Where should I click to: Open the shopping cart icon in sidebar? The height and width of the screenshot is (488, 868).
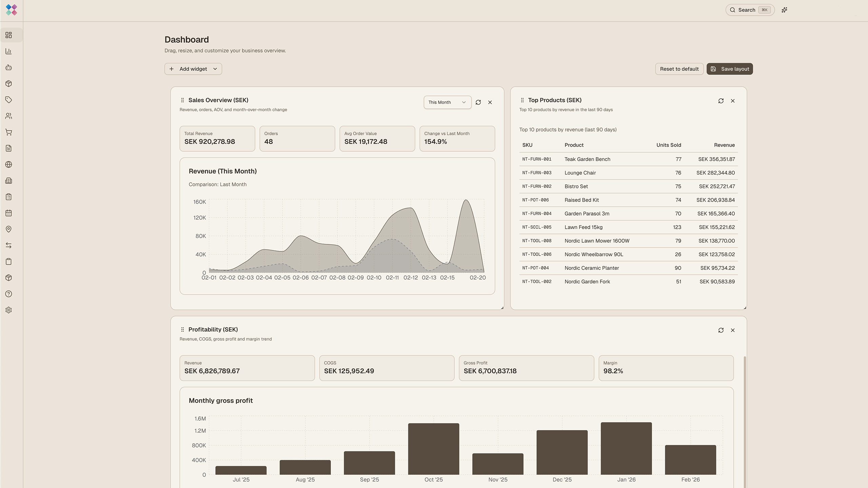8,132
